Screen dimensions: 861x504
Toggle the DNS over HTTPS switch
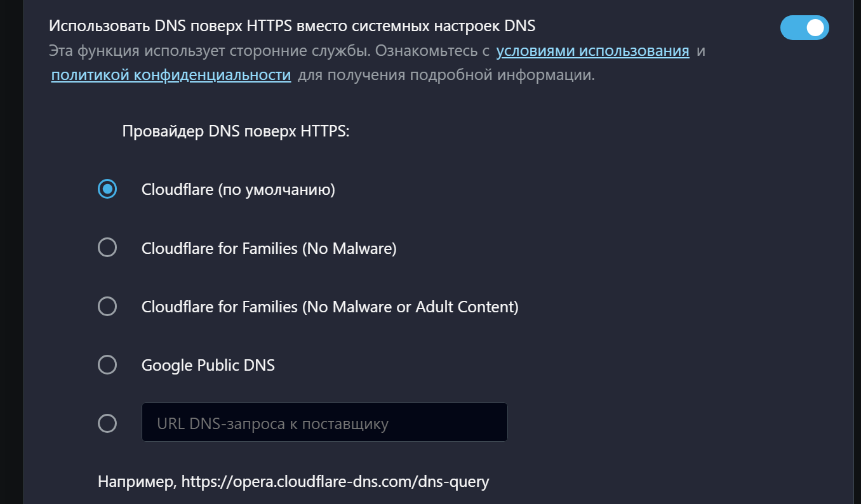[804, 28]
